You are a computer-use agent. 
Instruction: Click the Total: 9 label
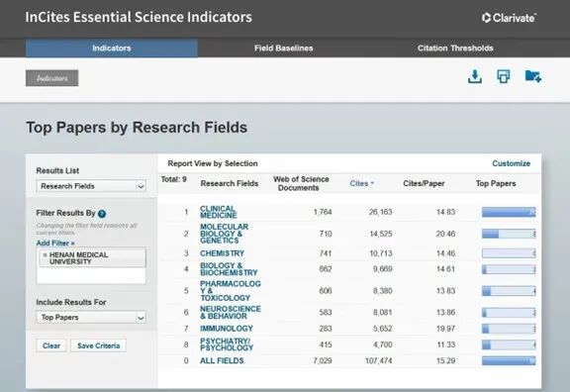click(x=174, y=179)
